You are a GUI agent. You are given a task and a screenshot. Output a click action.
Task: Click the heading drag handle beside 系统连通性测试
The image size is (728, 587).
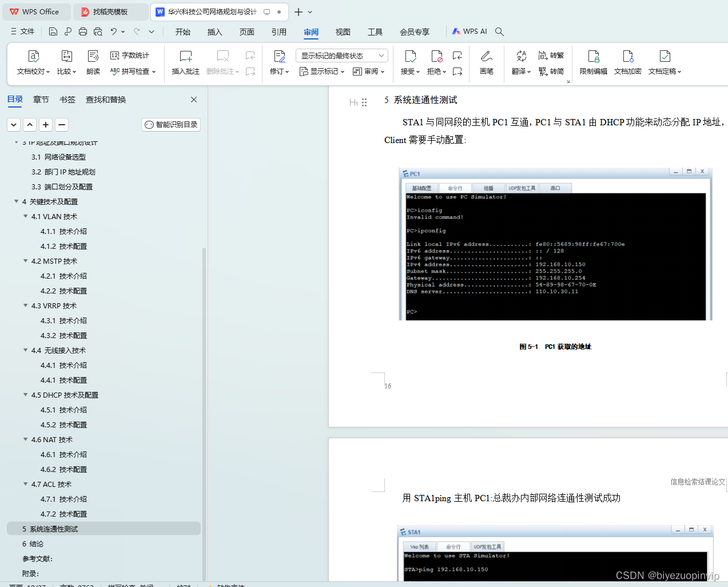click(x=364, y=102)
